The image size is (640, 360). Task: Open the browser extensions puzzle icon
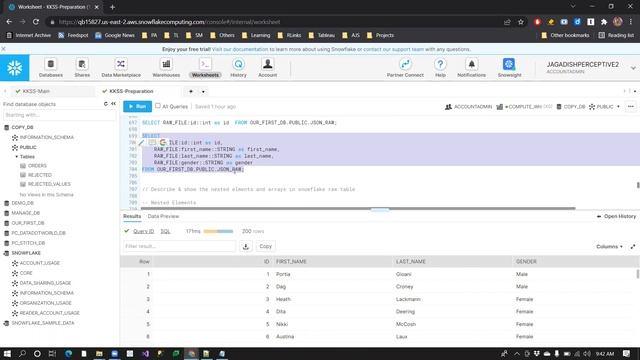[x=604, y=22]
